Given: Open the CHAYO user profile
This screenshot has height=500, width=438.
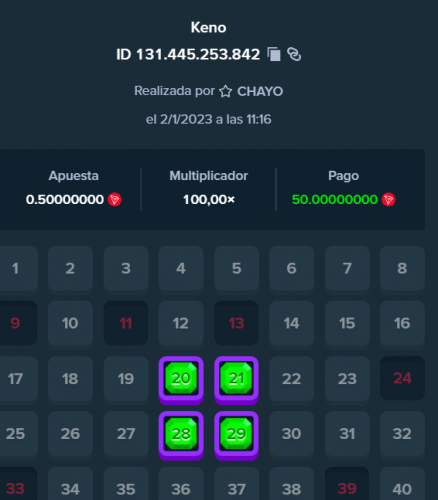Looking at the screenshot, I should click(260, 91).
